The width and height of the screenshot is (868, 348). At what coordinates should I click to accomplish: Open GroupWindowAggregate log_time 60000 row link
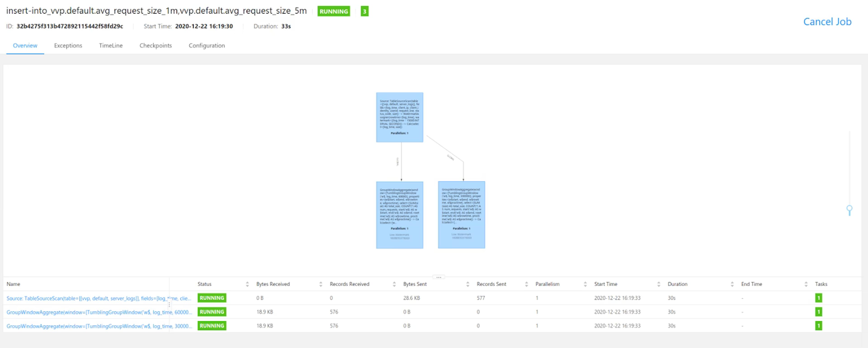point(99,312)
